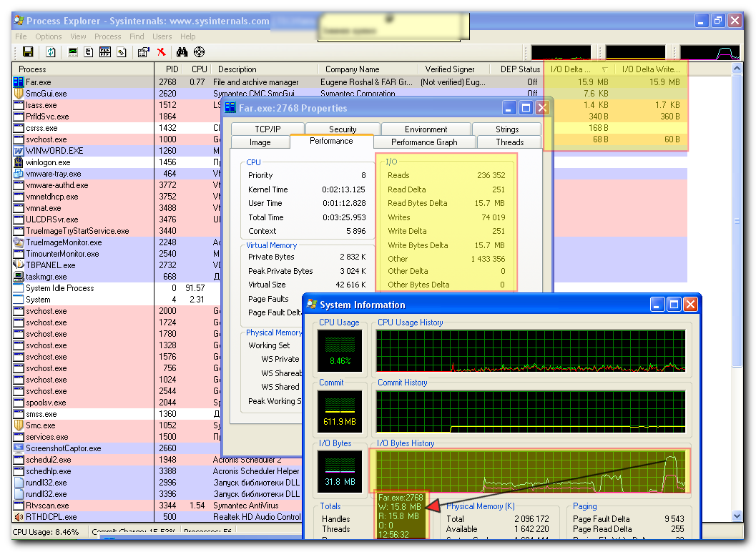Open System Information from toolbar graph icon

(73, 52)
